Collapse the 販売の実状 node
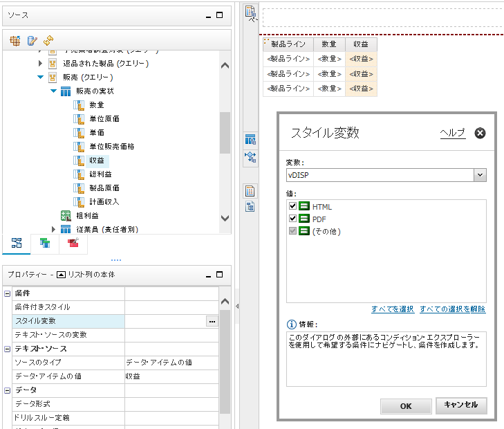Viewport: 504px width, 429px height. (x=54, y=91)
